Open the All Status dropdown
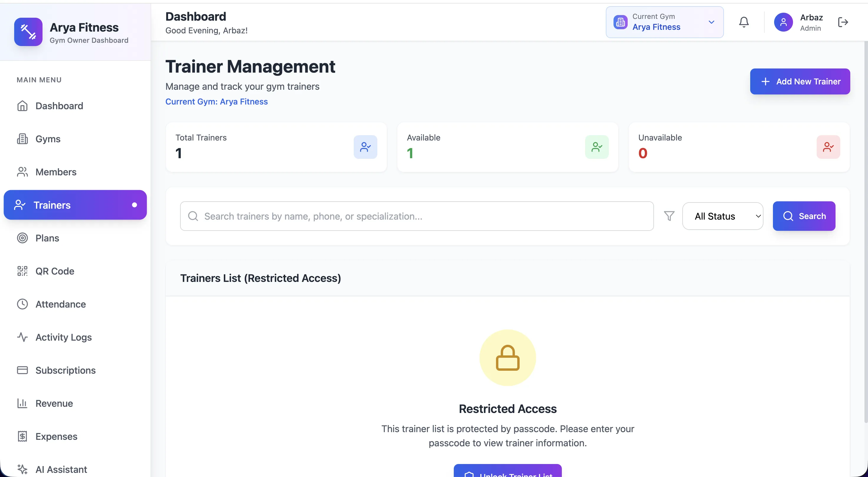The height and width of the screenshot is (477, 868). (723, 216)
